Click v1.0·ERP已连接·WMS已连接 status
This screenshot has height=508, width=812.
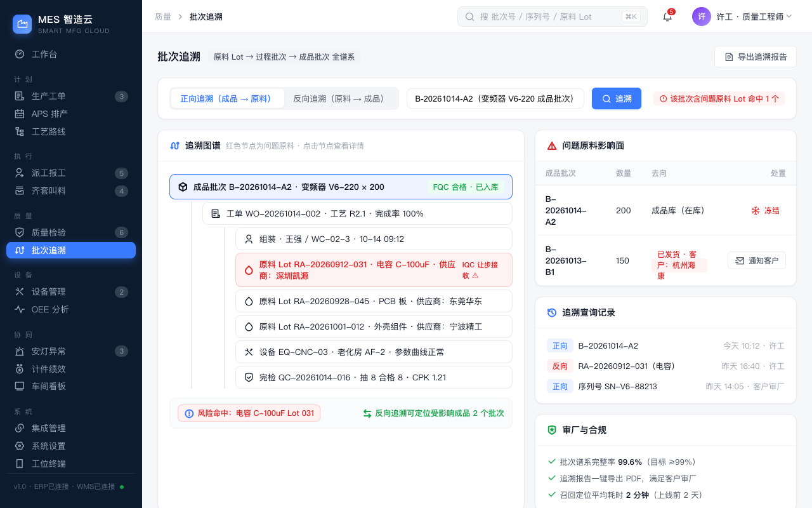click(69, 486)
